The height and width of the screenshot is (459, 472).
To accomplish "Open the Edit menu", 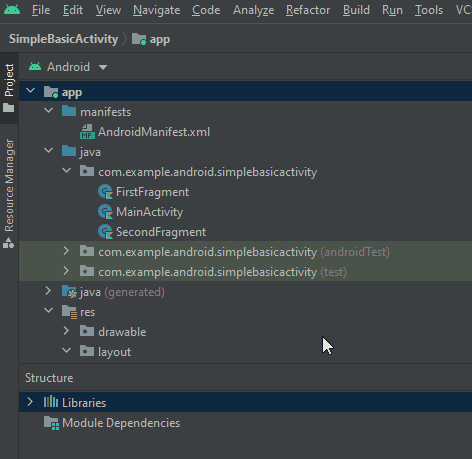I will (x=73, y=10).
